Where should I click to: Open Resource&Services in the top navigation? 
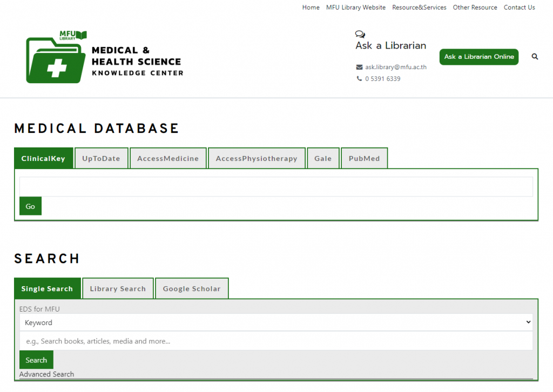coord(419,8)
